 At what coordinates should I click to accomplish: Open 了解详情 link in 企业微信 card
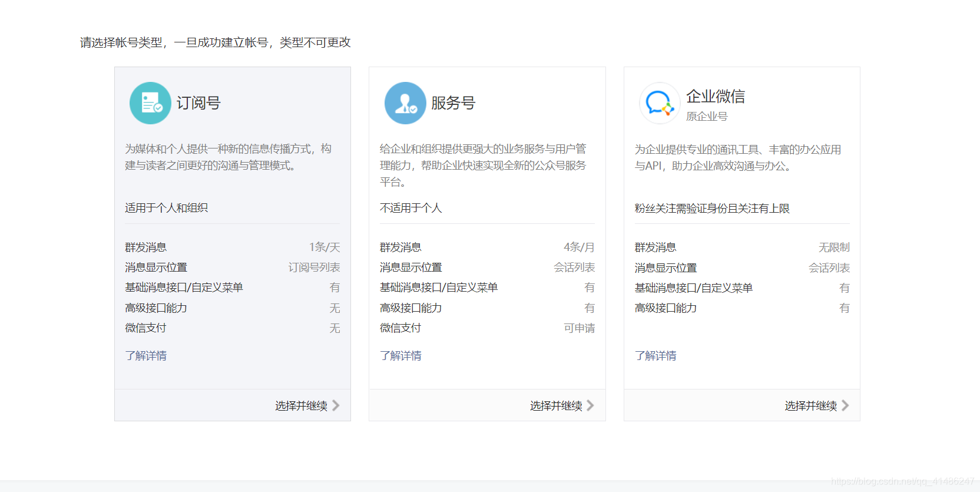[655, 356]
